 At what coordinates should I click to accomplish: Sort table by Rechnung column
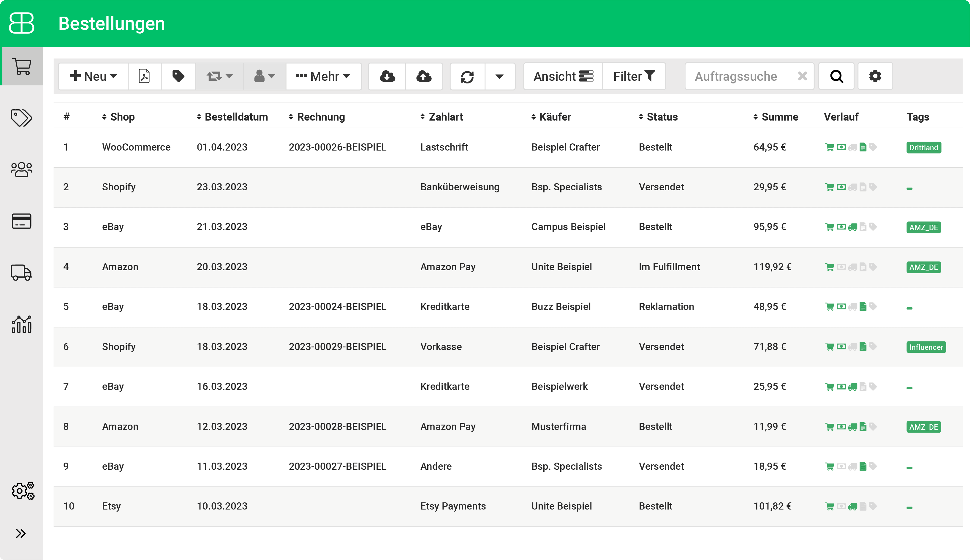(x=317, y=117)
